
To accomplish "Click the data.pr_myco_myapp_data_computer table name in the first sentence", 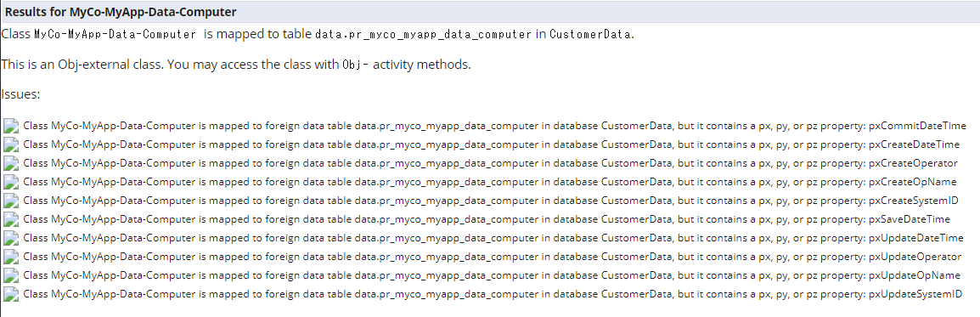I will 424,34.
